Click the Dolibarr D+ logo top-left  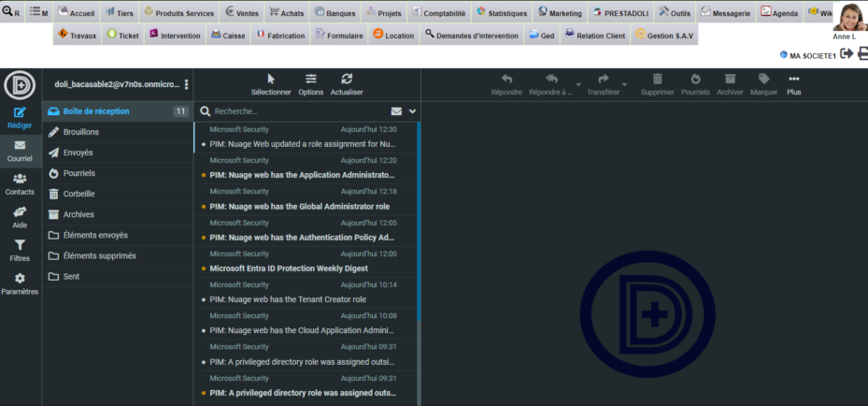coord(20,85)
